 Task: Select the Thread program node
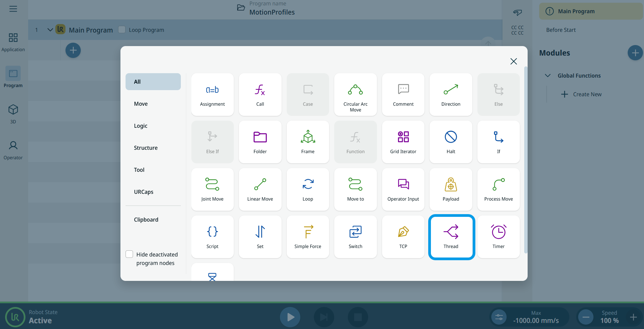tap(451, 237)
